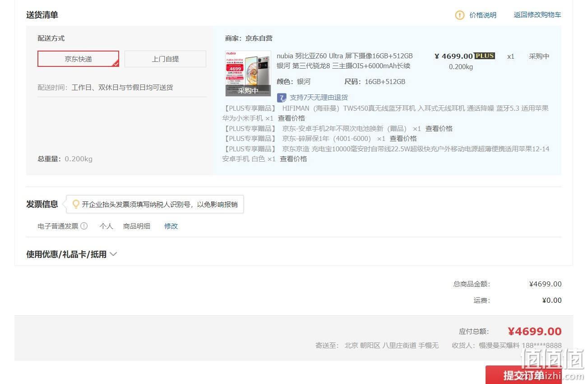Click the item price ¥4699.00 in product row
588x384 pixels.
tap(454, 56)
